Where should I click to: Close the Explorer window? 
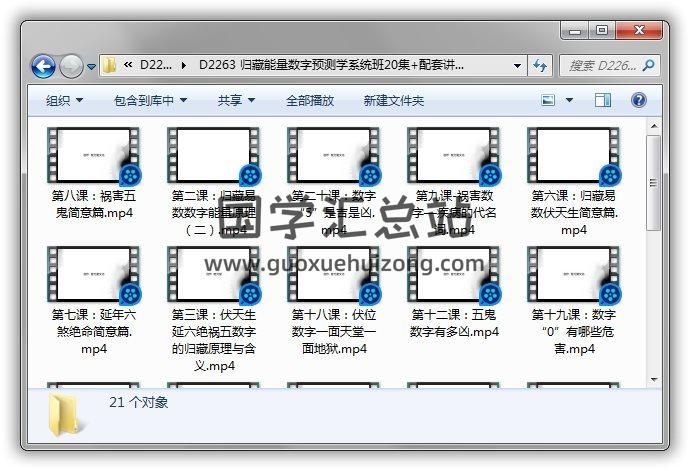[639, 30]
